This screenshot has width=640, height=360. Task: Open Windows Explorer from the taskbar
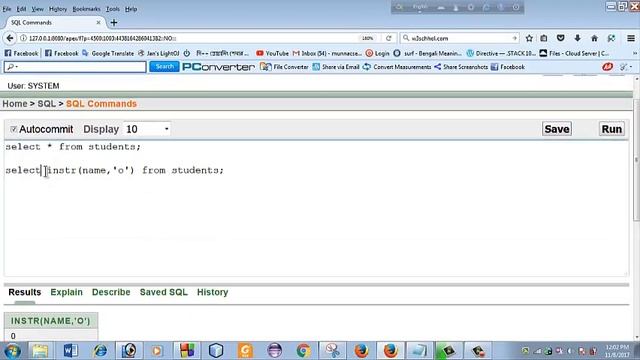(40, 351)
